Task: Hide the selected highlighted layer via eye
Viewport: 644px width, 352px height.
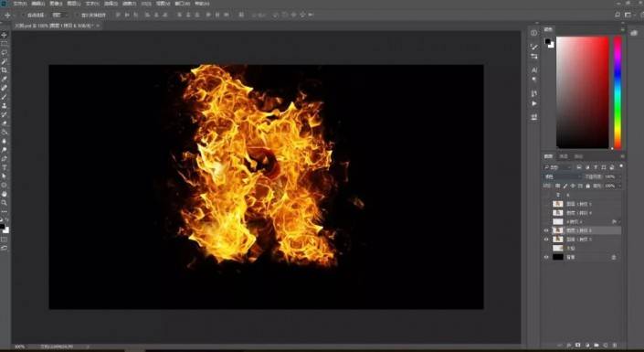Action: (546, 230)
